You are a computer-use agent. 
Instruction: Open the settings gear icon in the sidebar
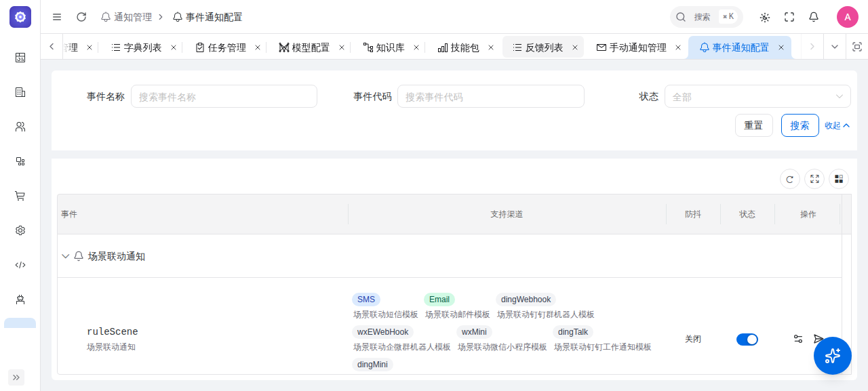tap(20, 230)
